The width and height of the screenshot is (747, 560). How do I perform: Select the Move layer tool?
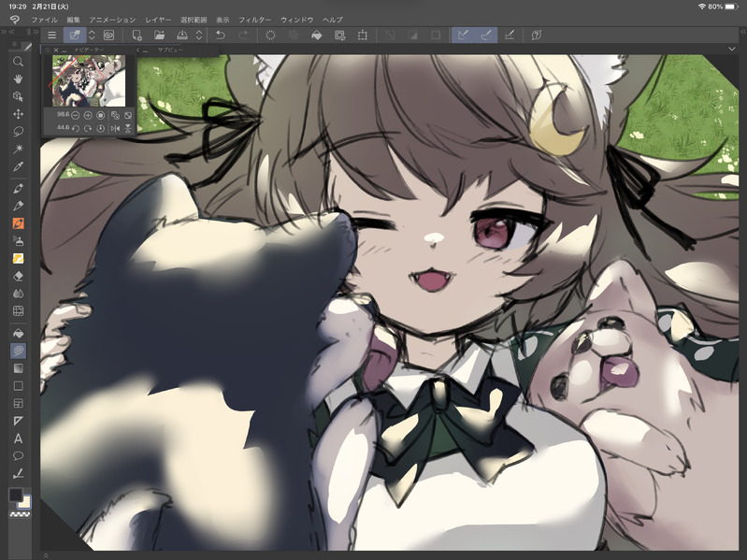tap(18, 114)
